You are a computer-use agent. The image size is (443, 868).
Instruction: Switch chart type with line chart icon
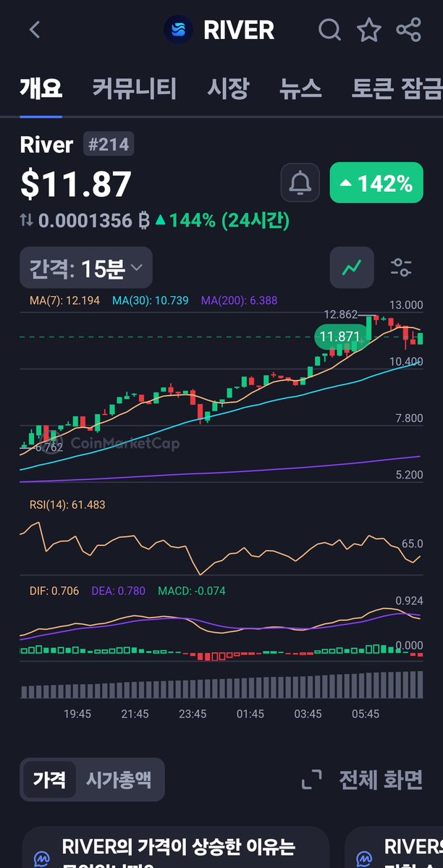pos(352,267)
